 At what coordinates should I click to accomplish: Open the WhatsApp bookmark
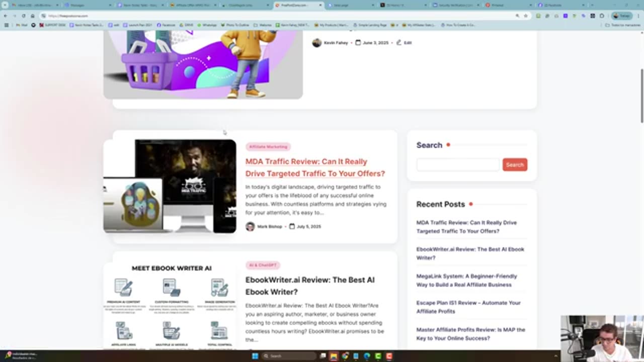coord(206,25)
